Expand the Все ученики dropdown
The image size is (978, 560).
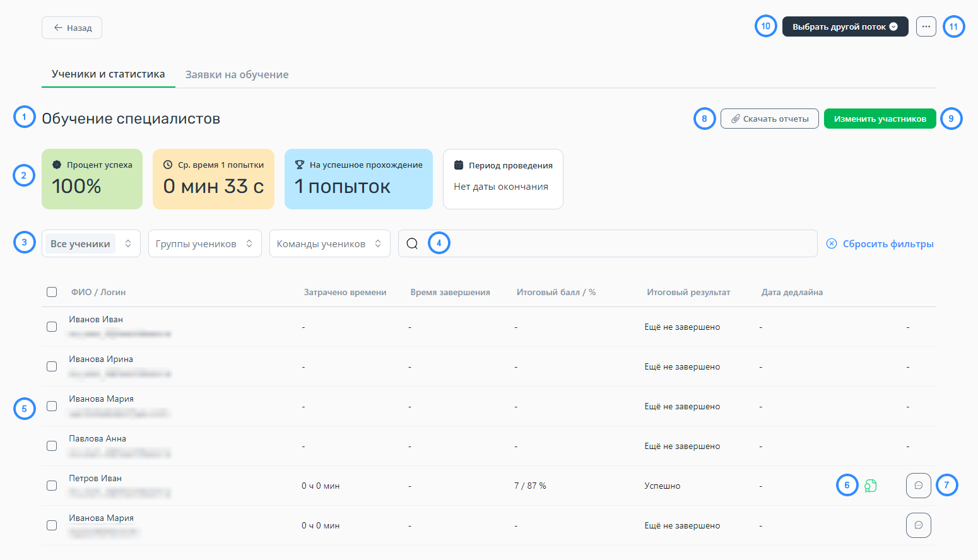pyautogui.click(x=90, y=244)
